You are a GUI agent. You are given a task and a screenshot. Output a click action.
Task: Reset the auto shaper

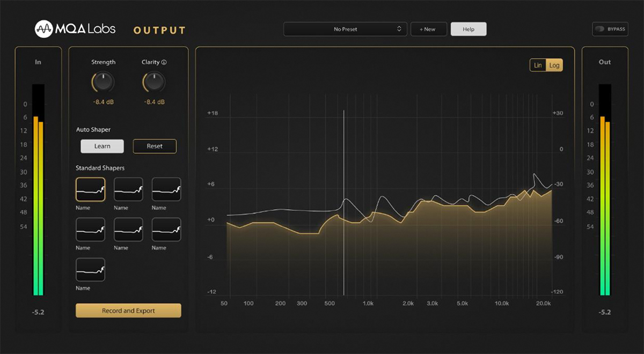pyautogui.click(x=155, y=146)
